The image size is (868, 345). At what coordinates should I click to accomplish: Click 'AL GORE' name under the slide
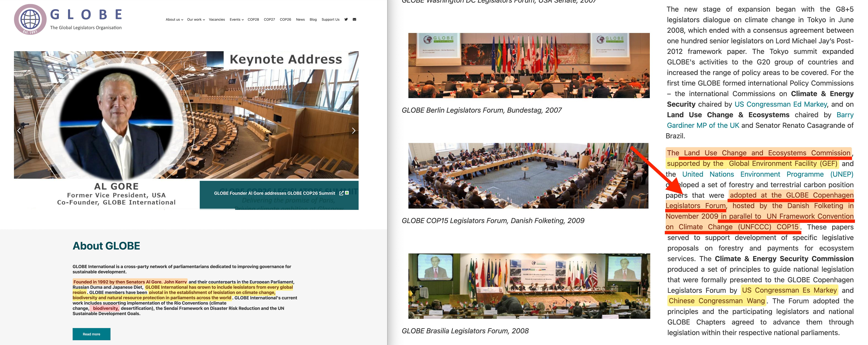coord(116,186)
